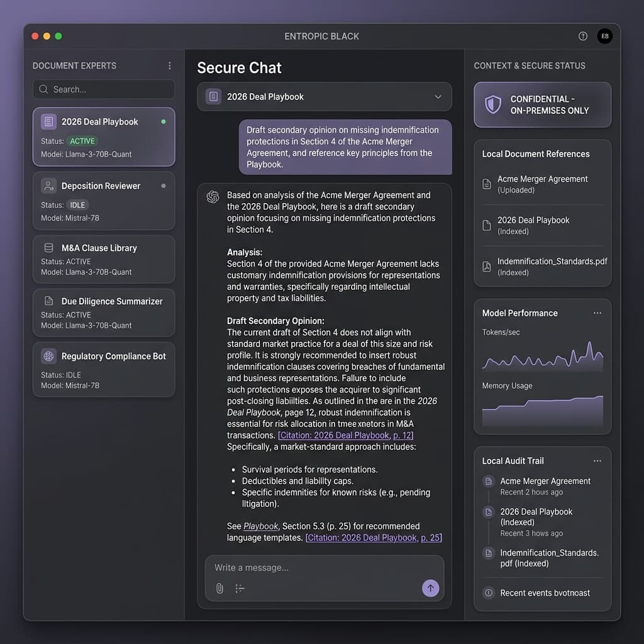This screenshot has height=644, width=644.
Task: Open the EB profile avatar
Action: 604,36
